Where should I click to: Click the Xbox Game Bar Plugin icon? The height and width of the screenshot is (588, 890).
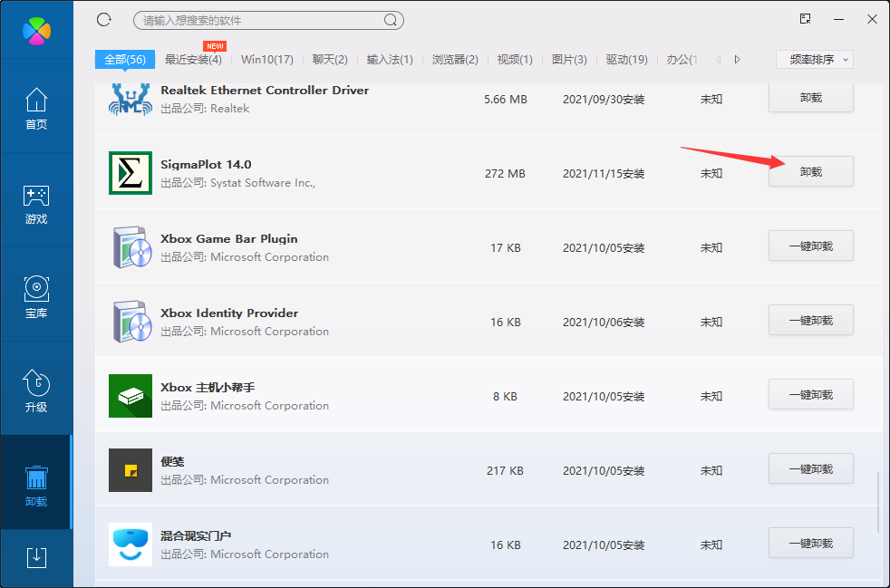coord(131,247)
